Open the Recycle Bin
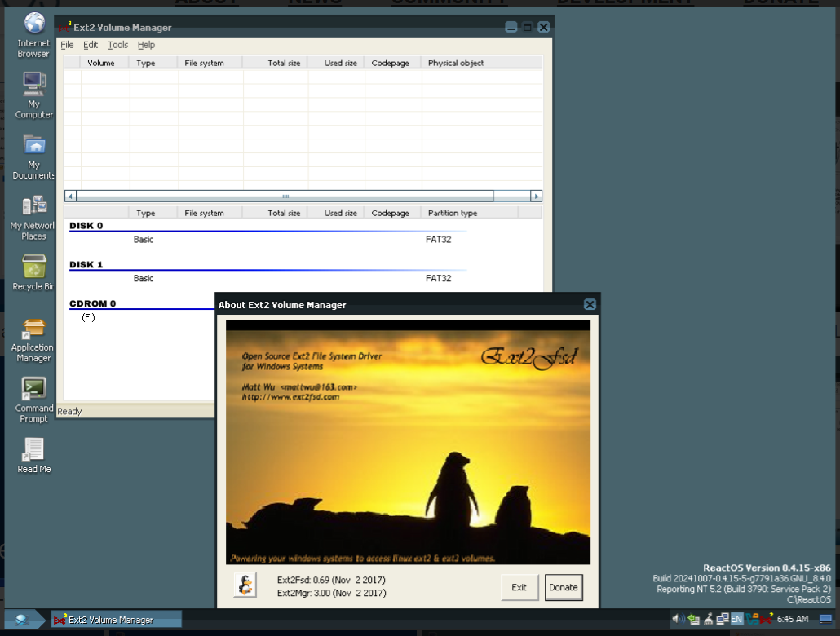Image resolution: width=840 pixels, height=636 pixels. [x=33, y=269]
